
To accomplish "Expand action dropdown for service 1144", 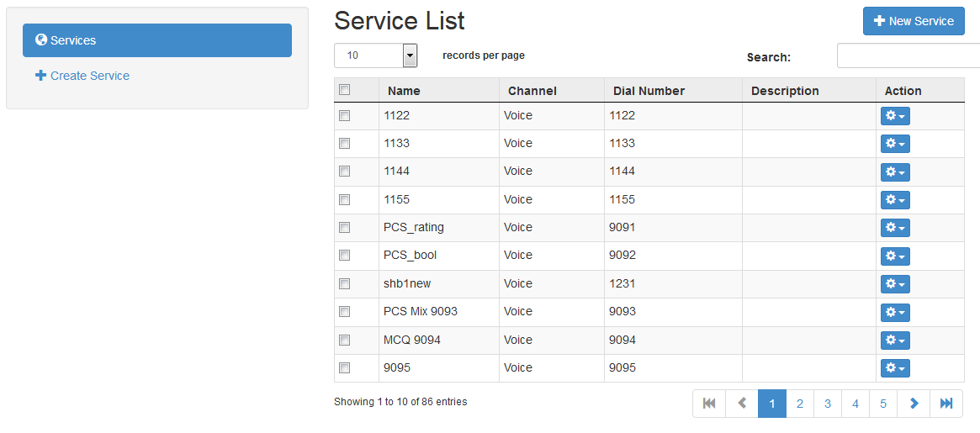I will pyautogui.click(x=895, y=172).
